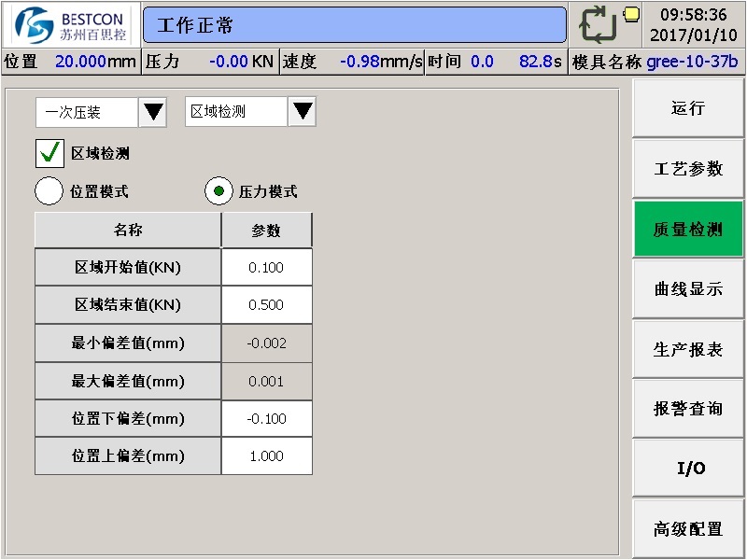Click the yellow status indicator light
747x560 pixels.
631,14
